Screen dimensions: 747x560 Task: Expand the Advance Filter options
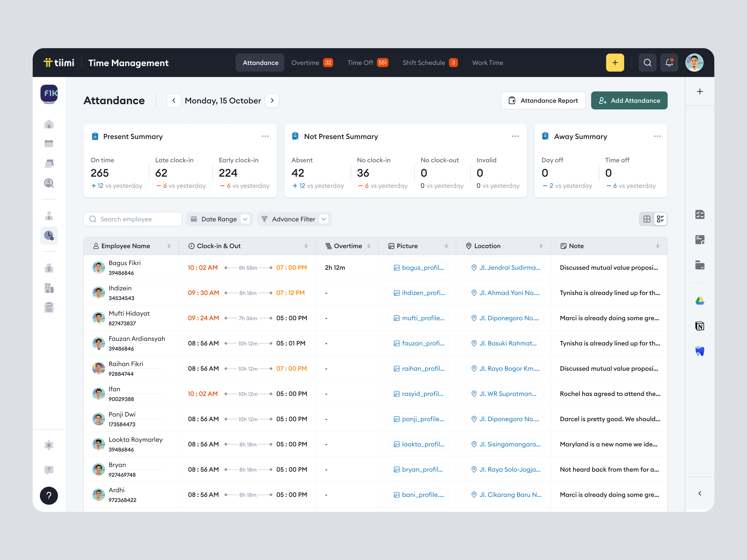[x=294, y=219]
